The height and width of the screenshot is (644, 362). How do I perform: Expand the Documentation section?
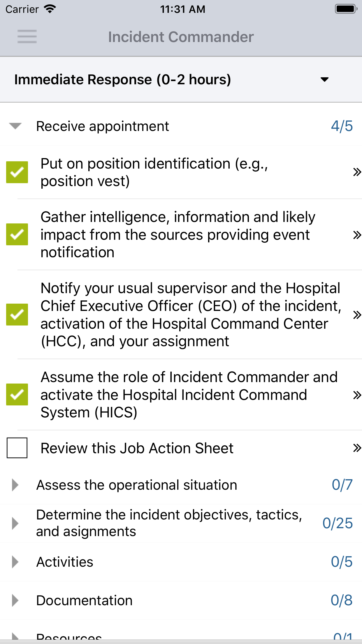point(15,600)
